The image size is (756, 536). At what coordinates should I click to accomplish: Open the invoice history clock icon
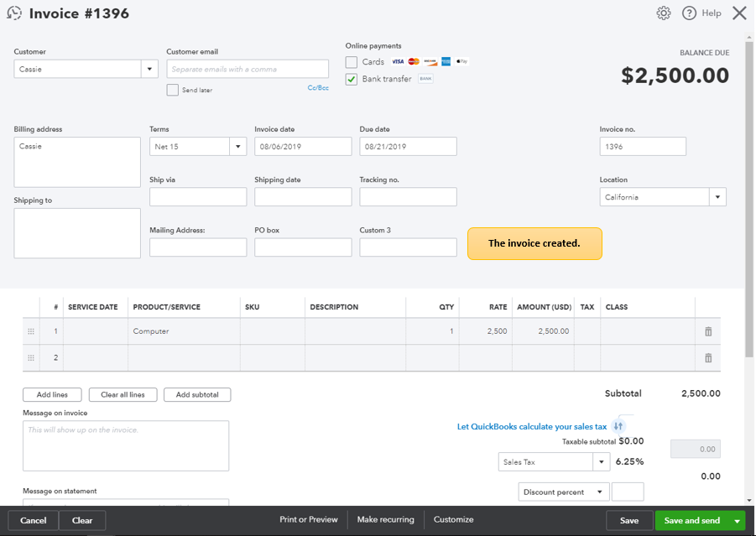click(14, 13)
